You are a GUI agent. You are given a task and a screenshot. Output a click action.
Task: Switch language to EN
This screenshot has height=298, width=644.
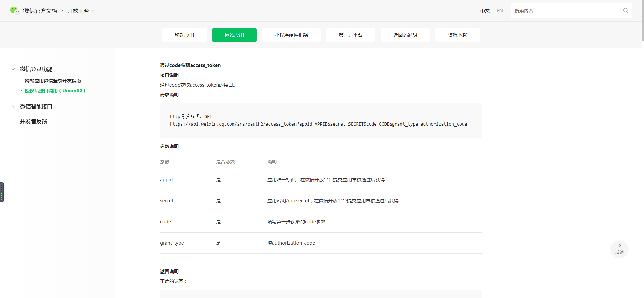pyautogui.click(x=500, y=11)
